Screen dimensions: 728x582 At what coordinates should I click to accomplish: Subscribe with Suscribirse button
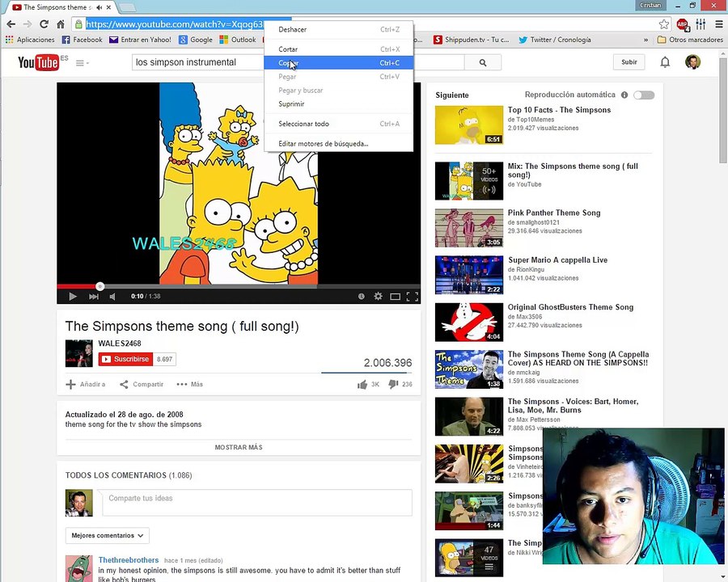pyautogui.click(x=125, y=359)
